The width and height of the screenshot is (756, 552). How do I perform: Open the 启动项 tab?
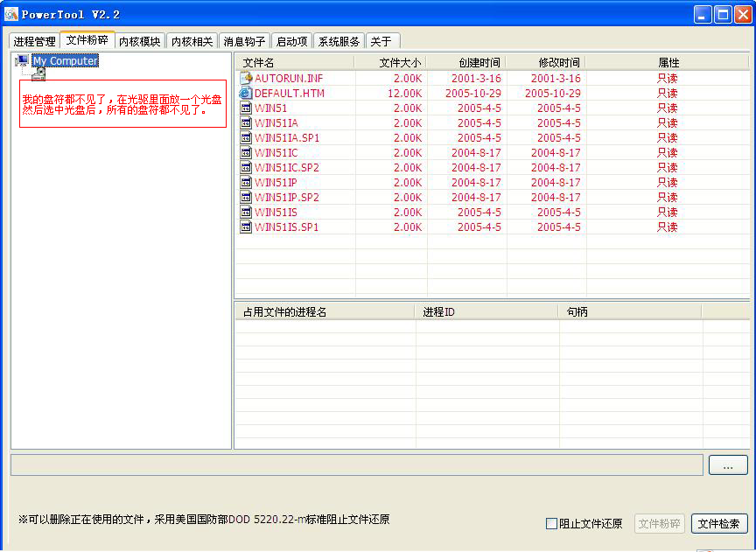pos(291,41)
